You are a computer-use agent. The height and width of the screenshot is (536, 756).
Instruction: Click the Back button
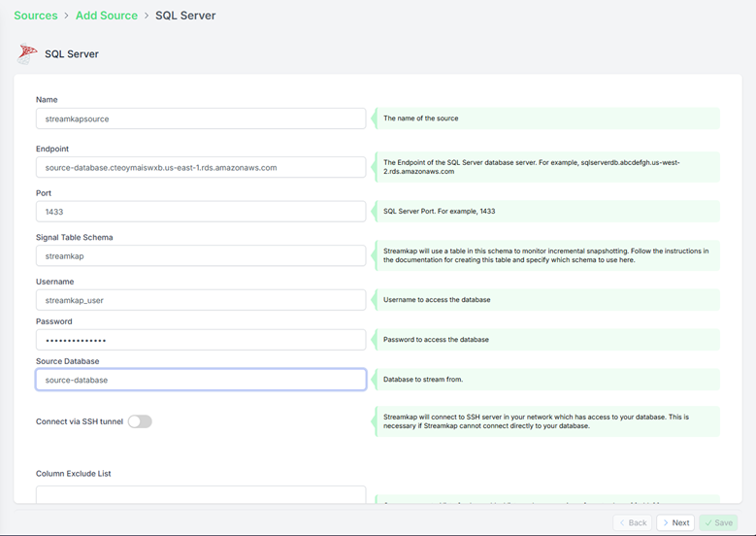pyautogui.click(x=633, y=522)
